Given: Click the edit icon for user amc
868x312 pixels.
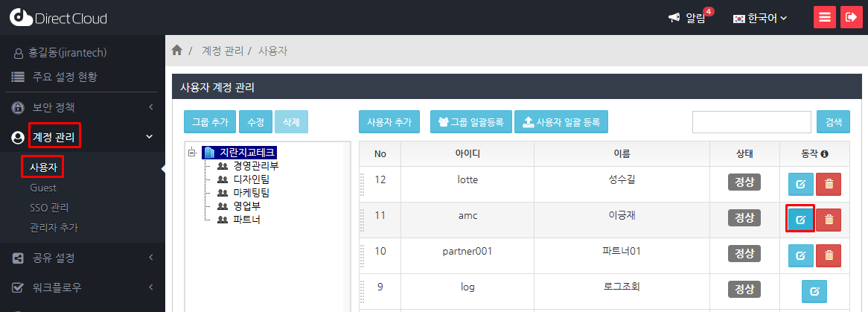Looking at the screenshot, I should point(800,219).
